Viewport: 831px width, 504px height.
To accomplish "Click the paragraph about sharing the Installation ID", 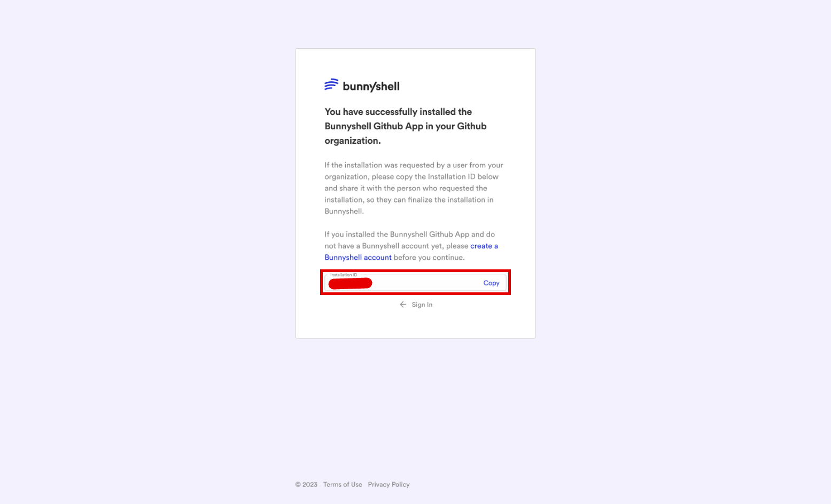I will [x=414, y=188].
